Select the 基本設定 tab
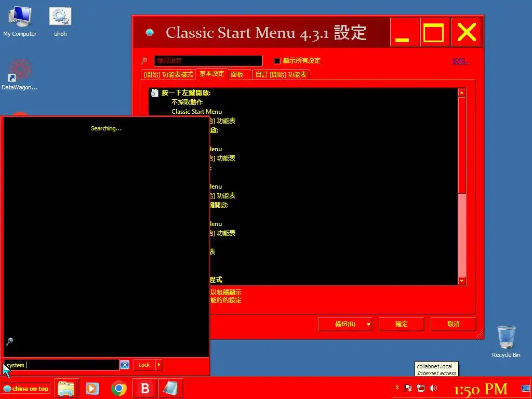 click(x=212, y=74)
